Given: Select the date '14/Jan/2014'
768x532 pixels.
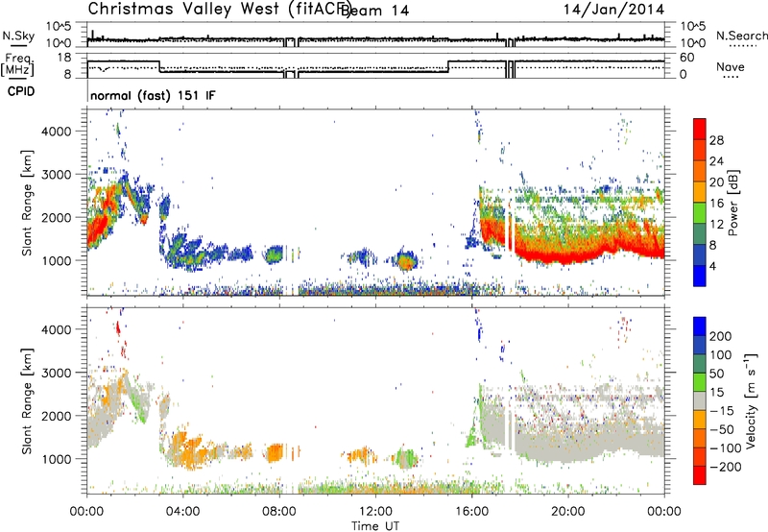Looking at the screenshot, I should tap(613, 9).
